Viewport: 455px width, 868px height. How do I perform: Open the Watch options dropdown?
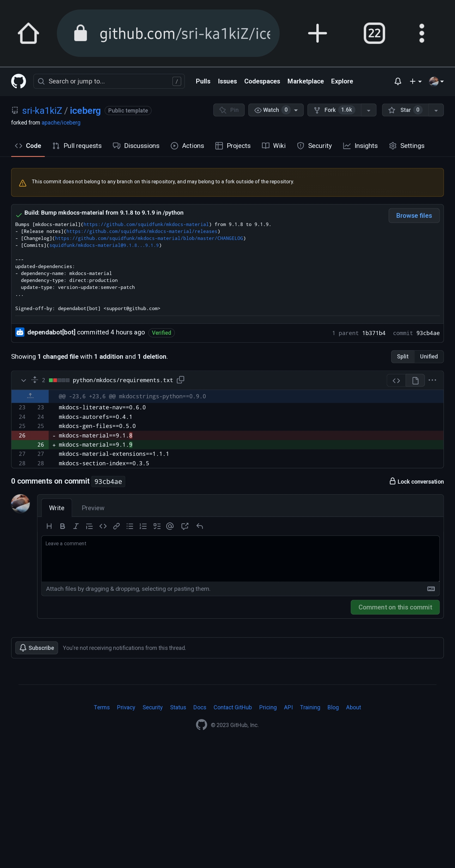click(x=296, y=110)
